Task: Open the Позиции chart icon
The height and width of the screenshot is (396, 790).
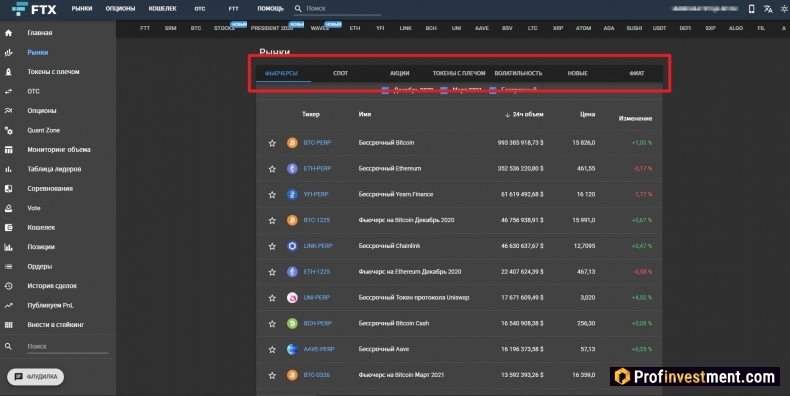Action: [9, 247]
